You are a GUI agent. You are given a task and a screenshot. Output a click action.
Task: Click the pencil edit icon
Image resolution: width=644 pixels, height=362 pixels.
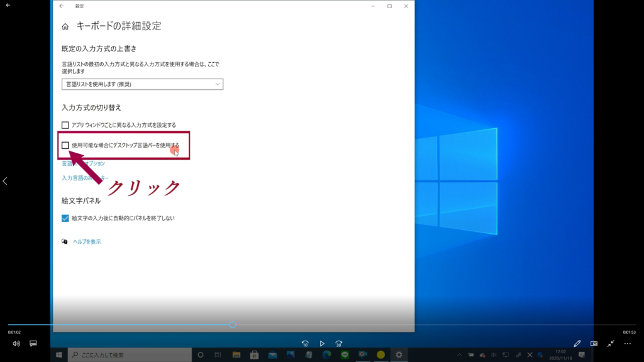click(577, 344)
